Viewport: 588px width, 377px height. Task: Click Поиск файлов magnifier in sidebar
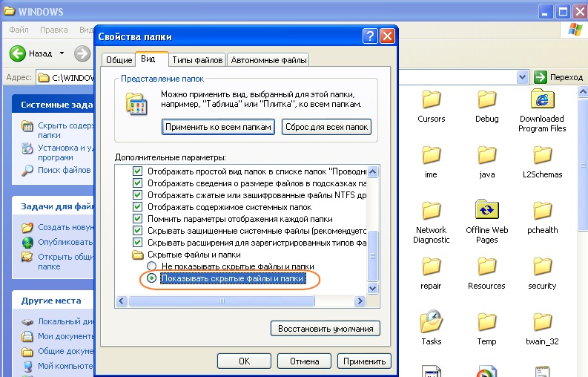point(27,171)
